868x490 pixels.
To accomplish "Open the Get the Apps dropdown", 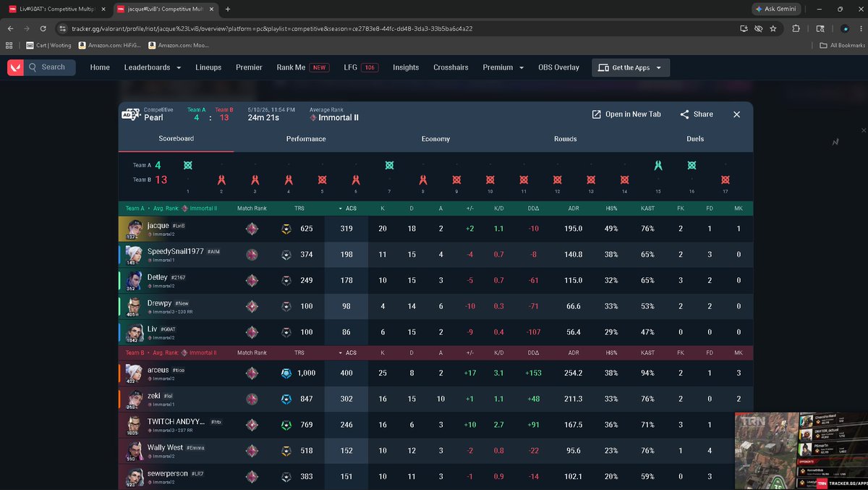I will [631, 67].
